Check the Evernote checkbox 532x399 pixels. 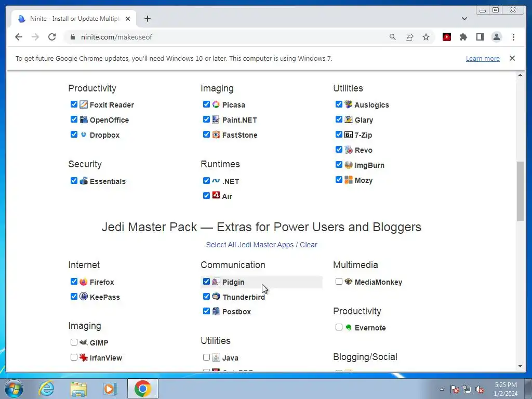coord(339,327)
